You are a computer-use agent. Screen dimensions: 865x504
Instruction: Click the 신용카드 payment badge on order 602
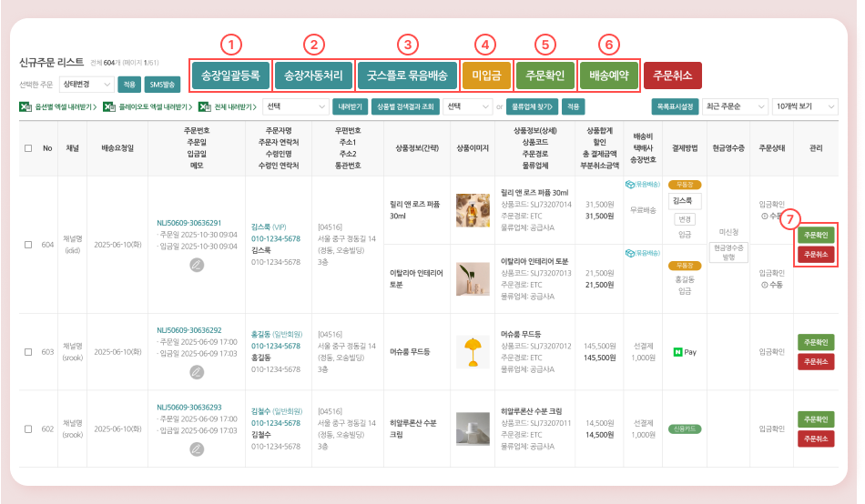pos(683,428)
